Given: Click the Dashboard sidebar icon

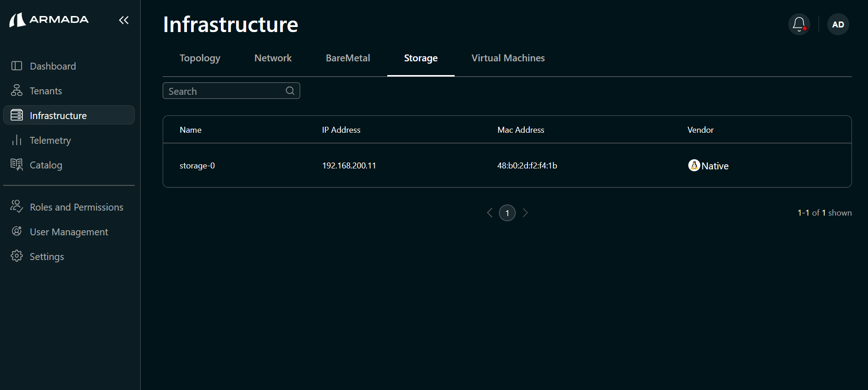Looking at the screenshot, I should (x=16, y=66).
